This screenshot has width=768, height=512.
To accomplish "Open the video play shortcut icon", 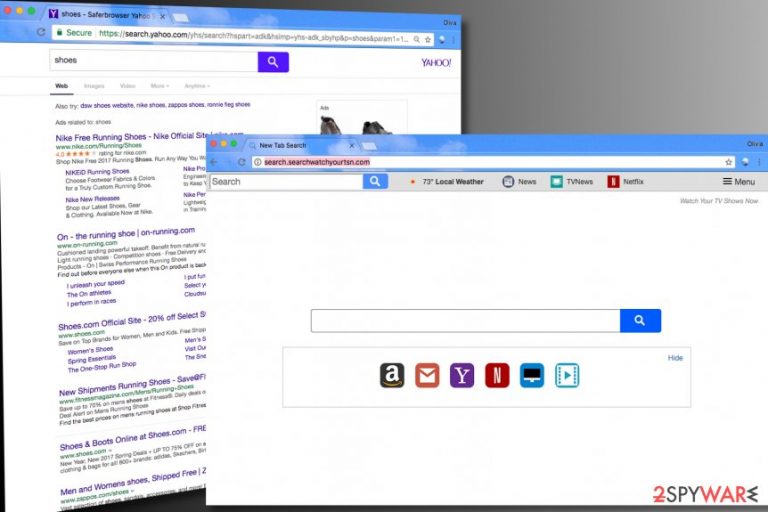I will [x=567, y=376].
